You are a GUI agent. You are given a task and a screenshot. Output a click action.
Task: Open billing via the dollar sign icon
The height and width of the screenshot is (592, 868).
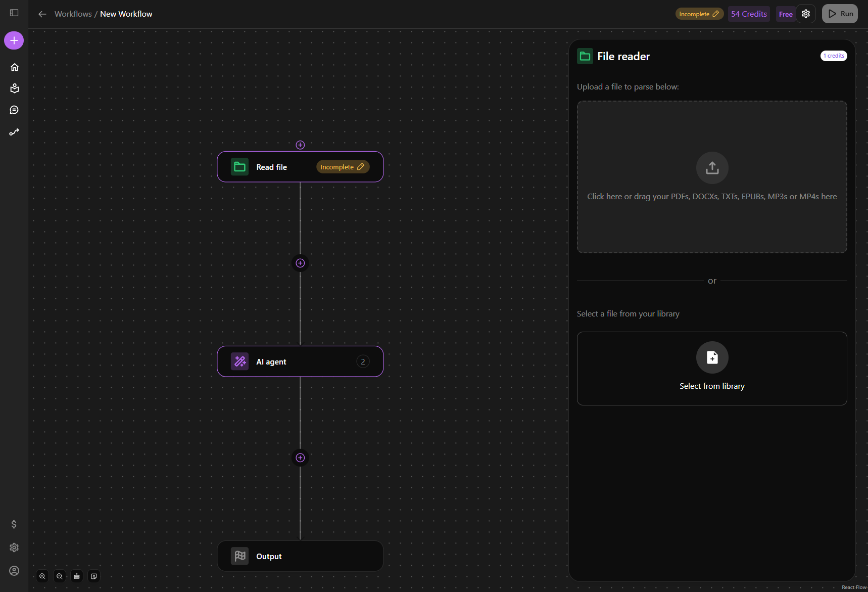[x=14, y=524]
